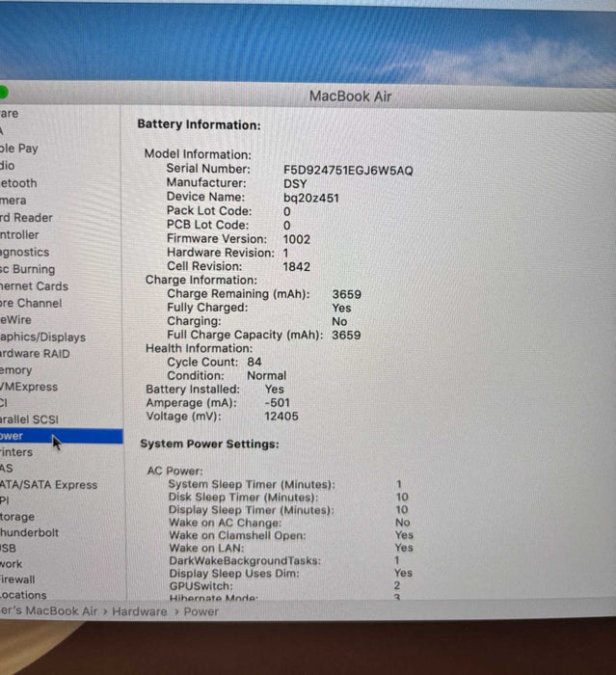Click the AC Power label
Screen dimensions: 616x675
[174, 471]
